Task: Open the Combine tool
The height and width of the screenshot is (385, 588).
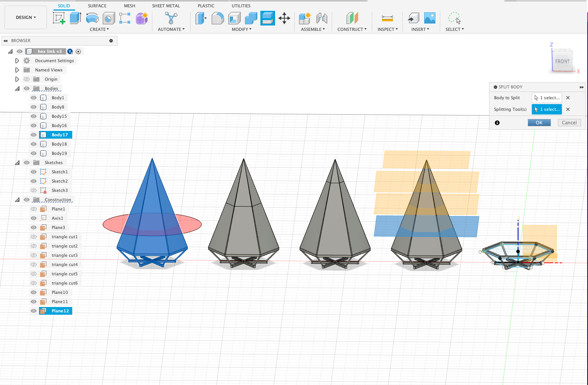Action: pos(251,18)
